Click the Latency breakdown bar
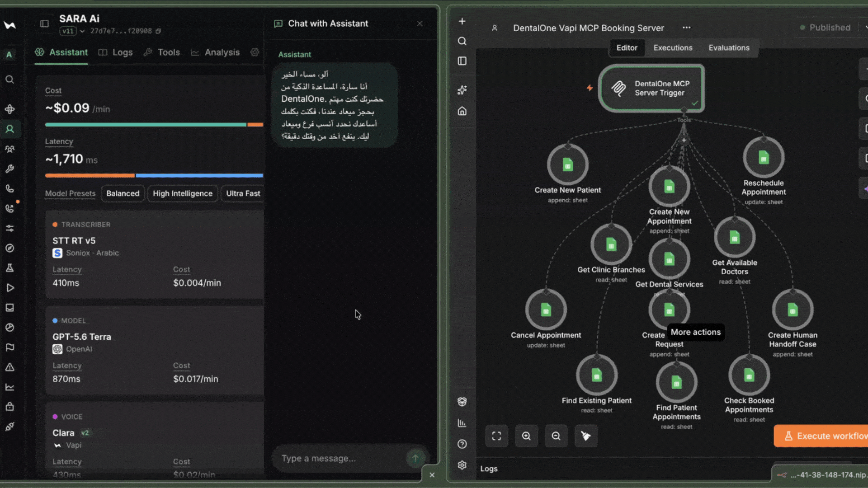 click(x=154, y=175)
